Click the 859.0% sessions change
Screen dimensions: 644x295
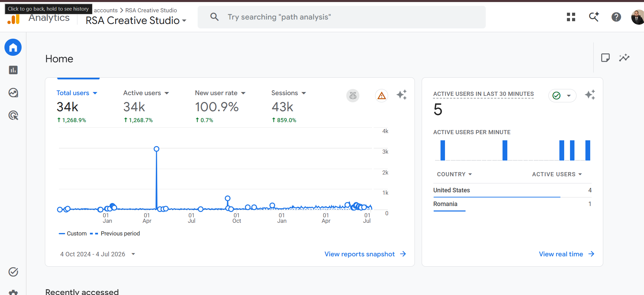(284, 120)
